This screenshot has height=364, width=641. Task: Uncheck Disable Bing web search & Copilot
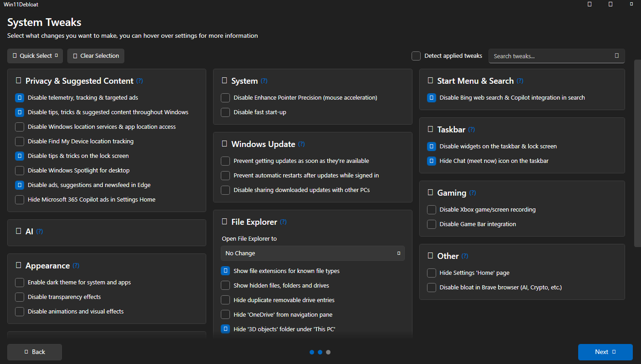pos(432,98)
